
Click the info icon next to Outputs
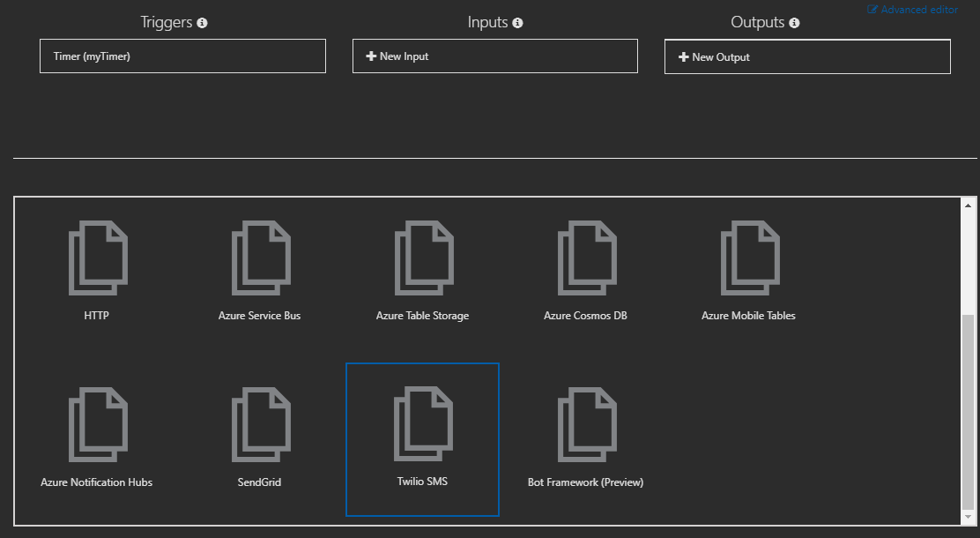[x=794, y=23]
